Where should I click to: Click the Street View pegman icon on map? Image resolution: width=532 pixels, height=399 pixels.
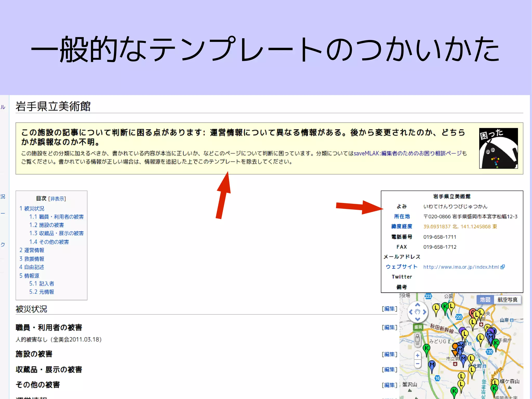click(417, 339)
